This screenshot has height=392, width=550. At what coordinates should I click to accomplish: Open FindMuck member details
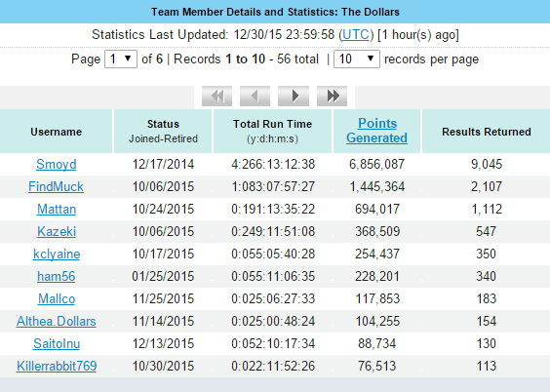(x=57, y=186)
